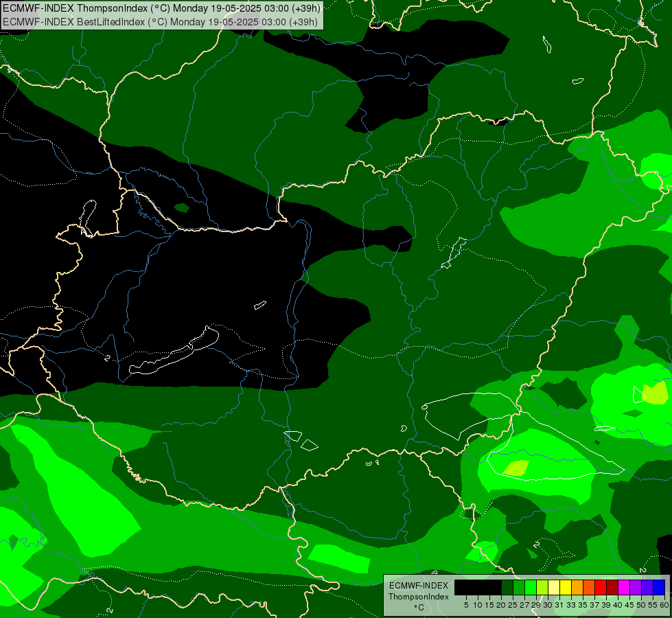Click the legend tick label 60
672x618 pixels.
tap(664, 605)
